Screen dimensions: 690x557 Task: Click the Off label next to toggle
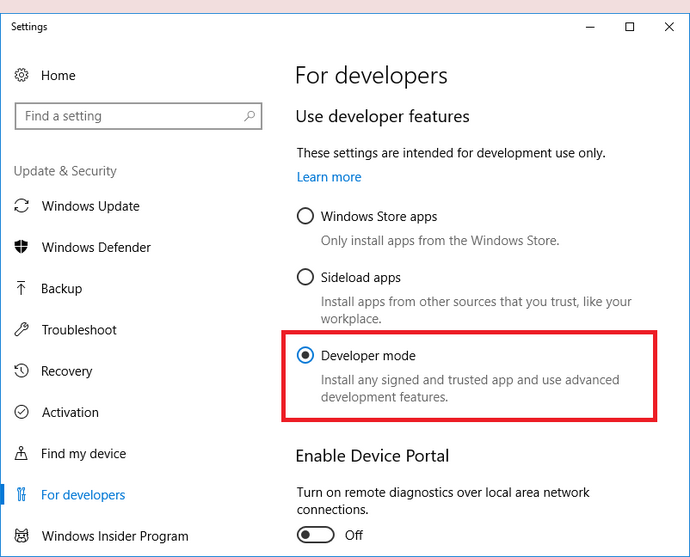354,535
